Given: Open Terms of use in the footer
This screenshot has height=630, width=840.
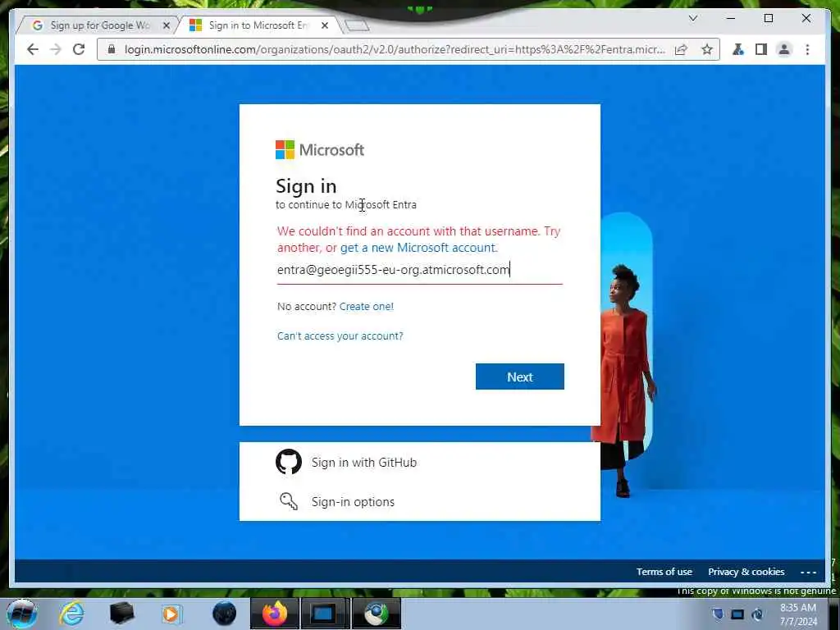Looking at the screenshot, I should (x=664, y=572).
